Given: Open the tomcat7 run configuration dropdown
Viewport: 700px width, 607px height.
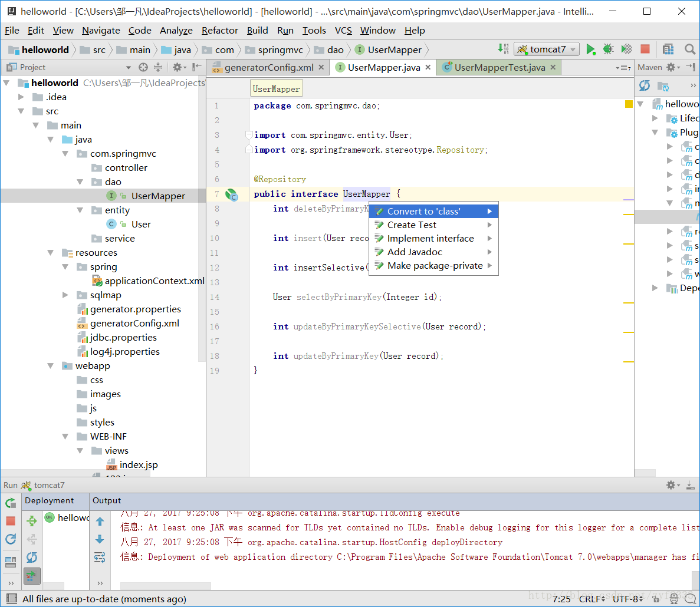Looking at the screenshot, I should click(547, 49).
